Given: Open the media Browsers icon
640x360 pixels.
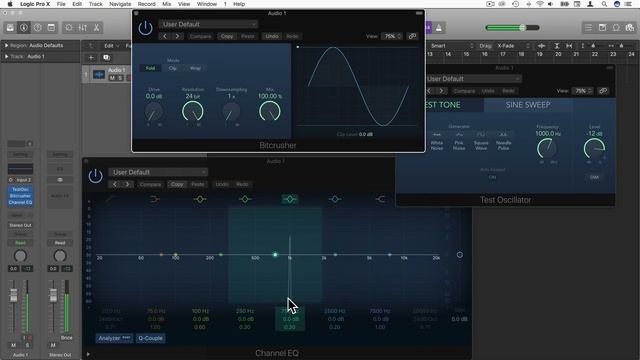Looking at the screenshot, I should pyautogui.click(x=629, y=28).
